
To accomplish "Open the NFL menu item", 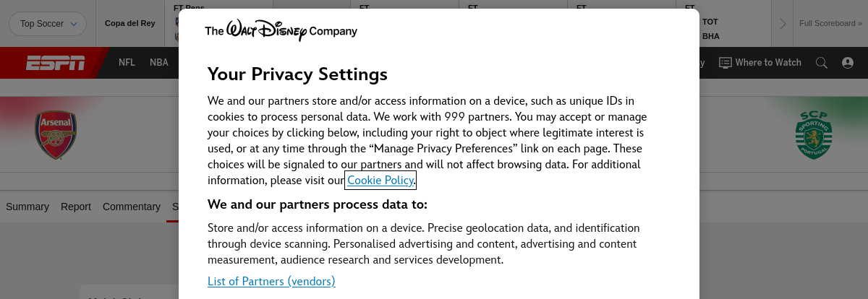I will pyautogui.click(x=127, y=63).
